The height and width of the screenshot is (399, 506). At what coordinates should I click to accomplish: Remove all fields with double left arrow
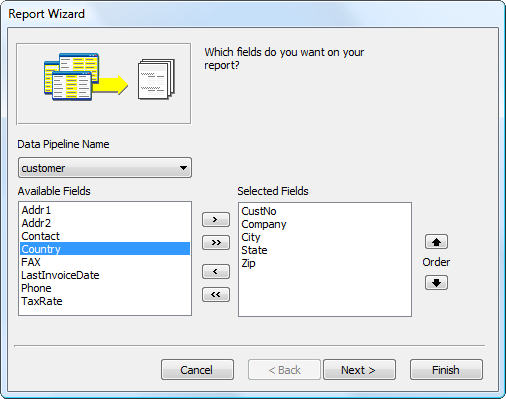click(x=216, y=294)
